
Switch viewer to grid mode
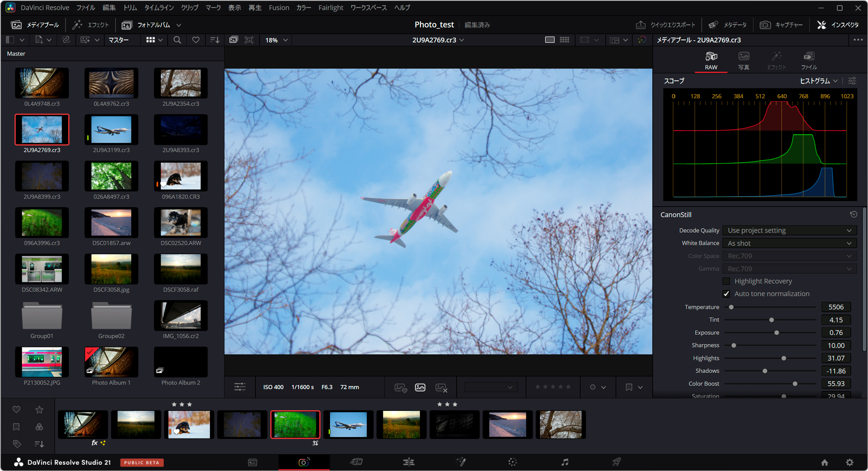tap(565, 40)
